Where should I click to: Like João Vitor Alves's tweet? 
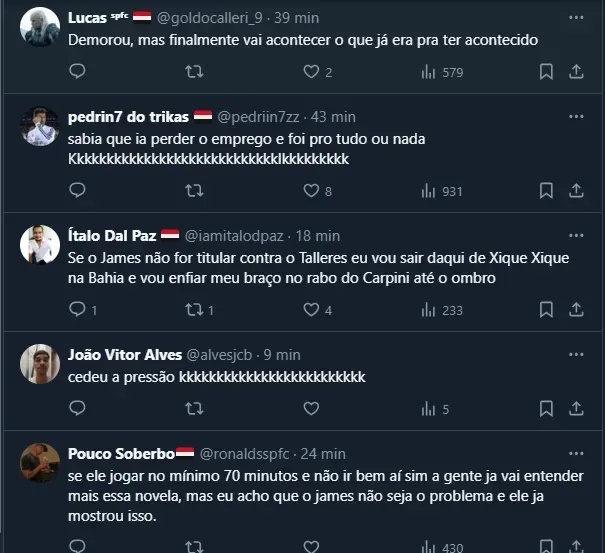pos(311,408)
